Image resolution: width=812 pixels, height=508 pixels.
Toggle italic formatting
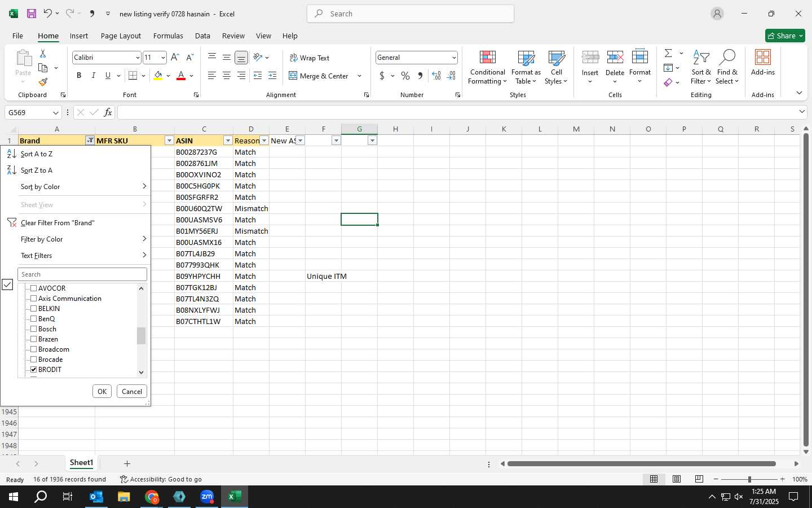93,76
